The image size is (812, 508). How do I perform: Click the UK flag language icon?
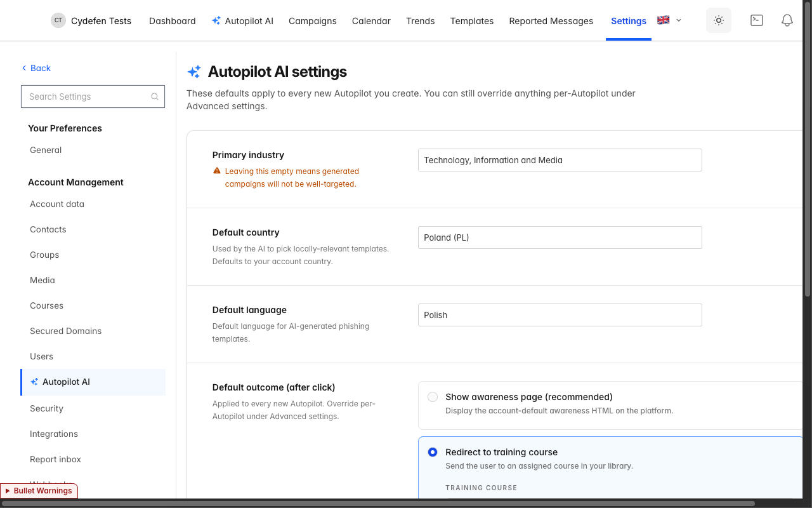pos(664,20)
